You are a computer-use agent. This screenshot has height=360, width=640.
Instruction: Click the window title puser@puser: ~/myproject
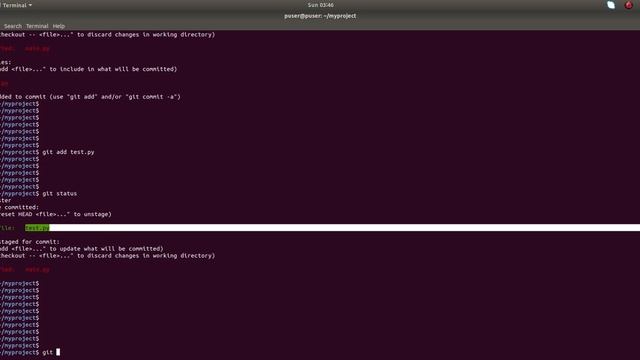pos(320,16)
